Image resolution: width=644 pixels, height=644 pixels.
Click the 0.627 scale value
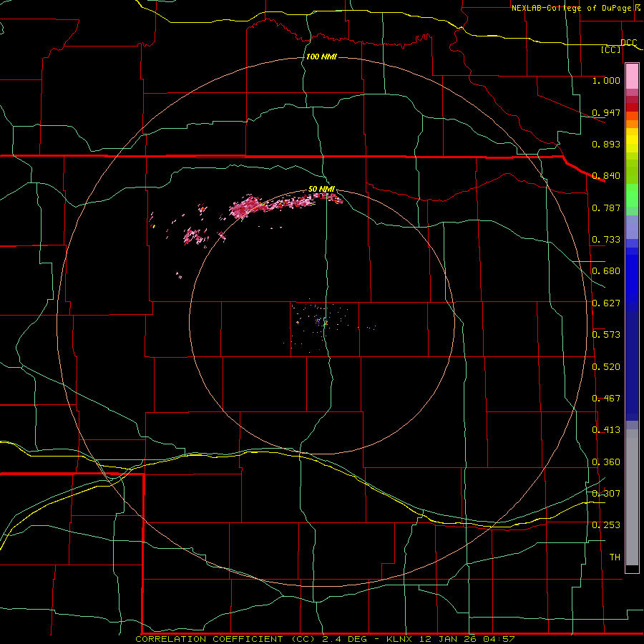tap(606, 303)
